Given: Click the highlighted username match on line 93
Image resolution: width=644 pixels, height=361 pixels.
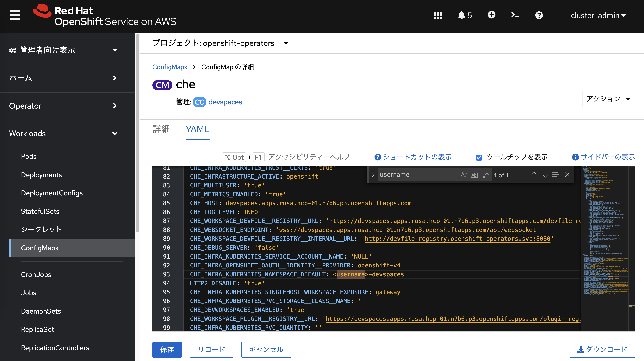Looking at the screenshot, I should (x=350, y=274).
